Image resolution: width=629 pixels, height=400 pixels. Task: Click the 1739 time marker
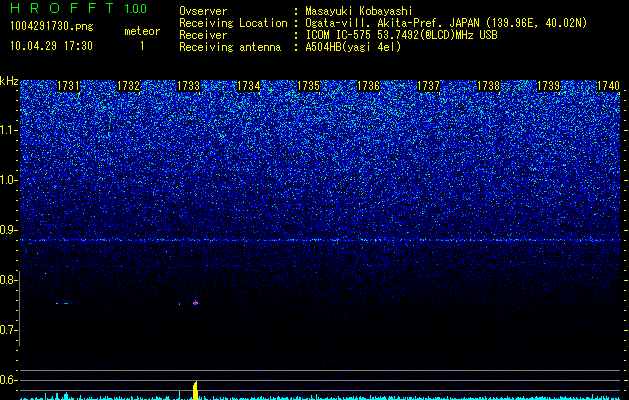[548, 86]
